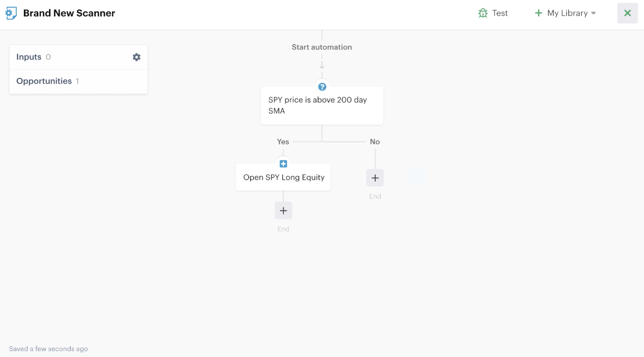Add a step under the No branch

(x=375, y=178)
